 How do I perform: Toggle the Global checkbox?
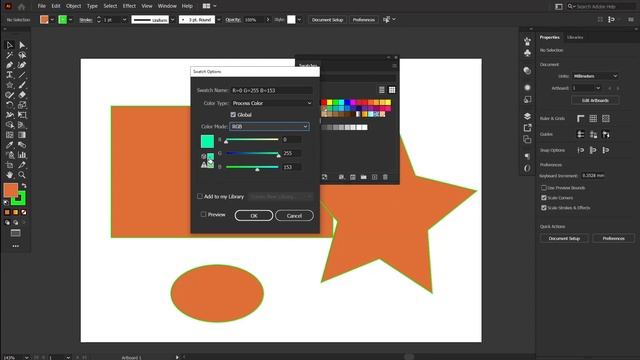point(233,115)
